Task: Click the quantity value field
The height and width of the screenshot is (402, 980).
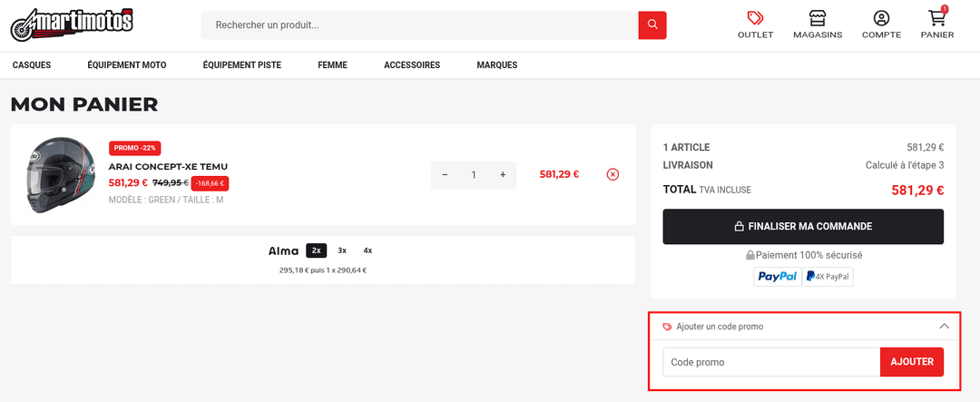Action: point(474,175)
